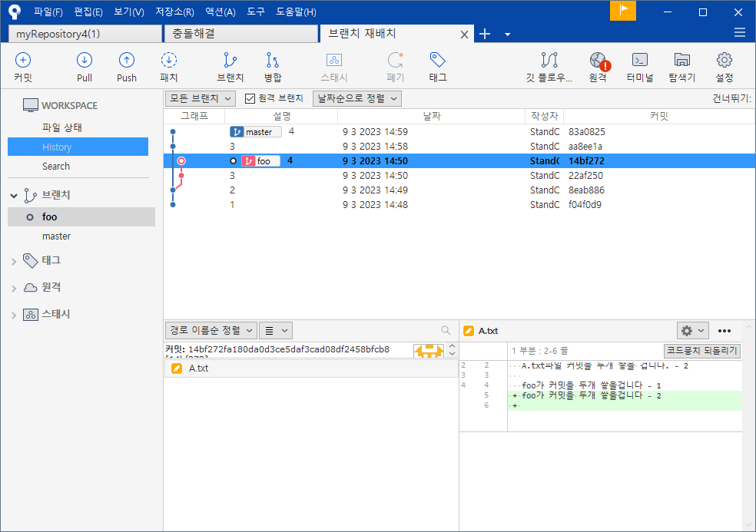This screenshot has width=756, height=532.
Task: Click the Commit (커밋) toolbar icon
Action: [22, 60]
